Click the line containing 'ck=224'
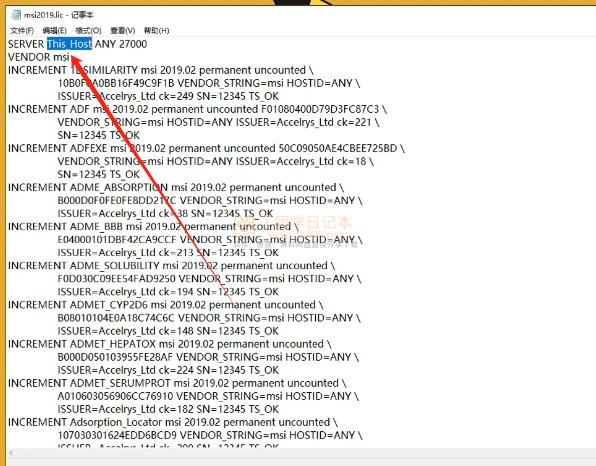 168,371
